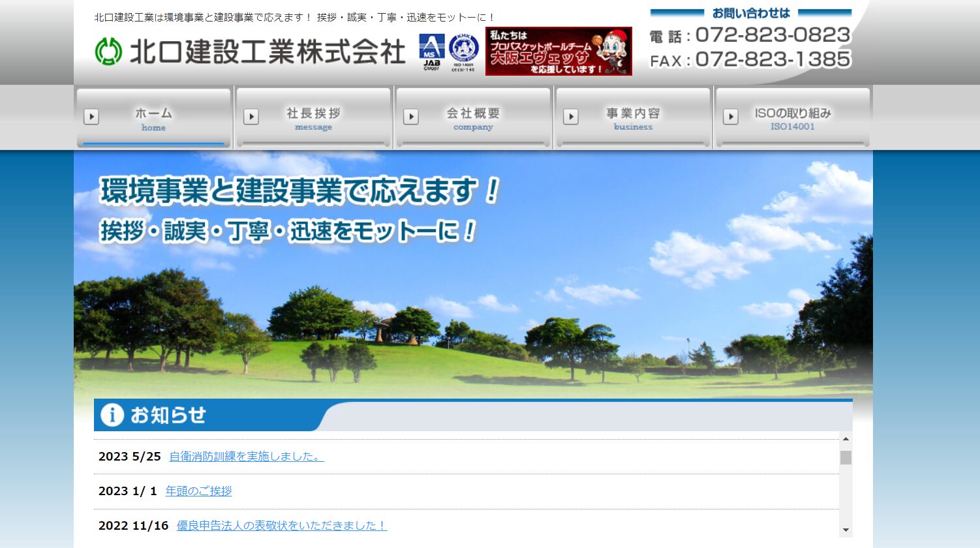980x548 pixels.
Task: Open the JAB MS certification badge
Action: click(431, 52)
